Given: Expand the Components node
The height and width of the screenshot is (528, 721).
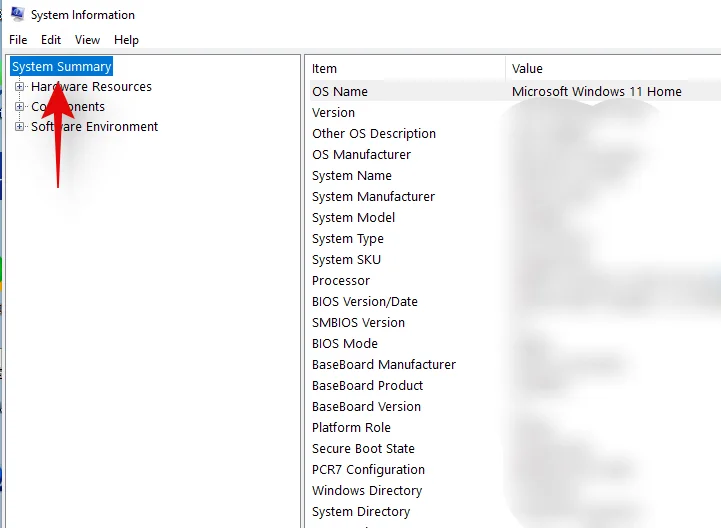Looking at the screenshot, I should tap(19, 106).
